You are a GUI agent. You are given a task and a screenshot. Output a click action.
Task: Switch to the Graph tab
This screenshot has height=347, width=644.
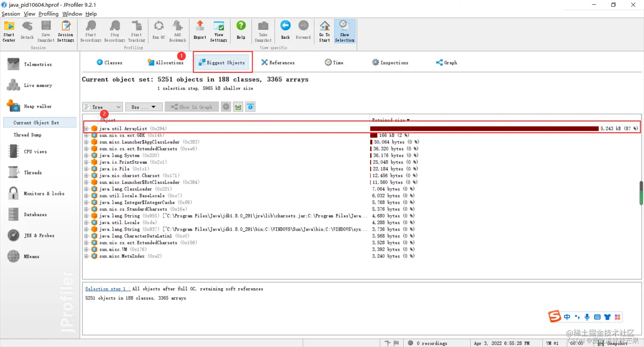tap(446, 63)
